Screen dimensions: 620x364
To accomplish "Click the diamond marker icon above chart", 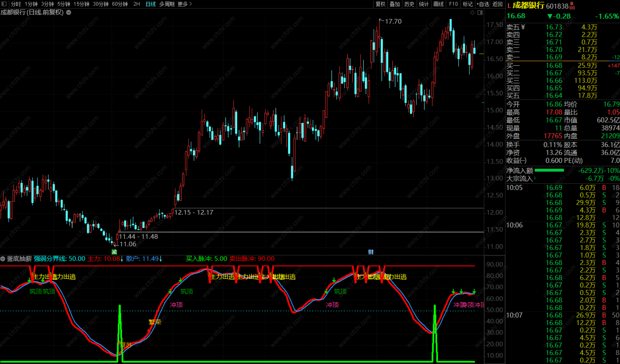I will [472, 13].
